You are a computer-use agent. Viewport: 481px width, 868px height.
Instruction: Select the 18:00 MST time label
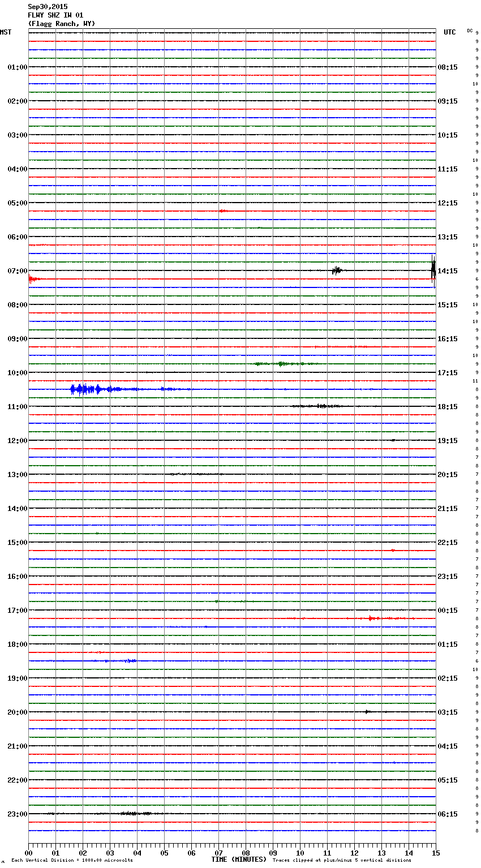(18, 644)
